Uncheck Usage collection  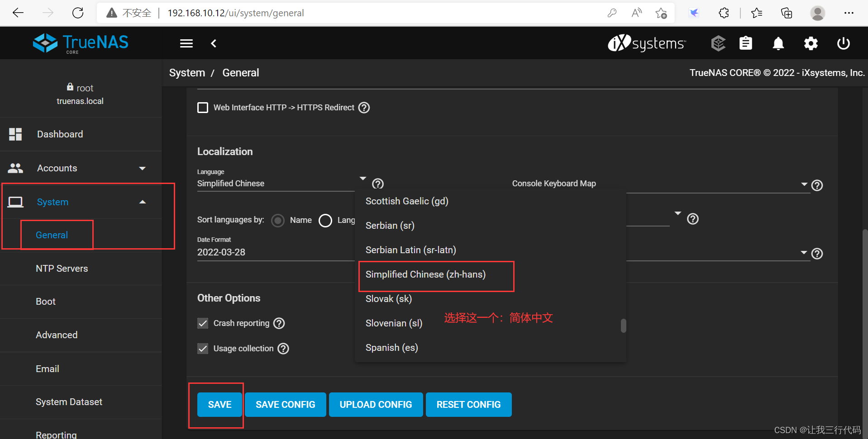coord(203,349)
